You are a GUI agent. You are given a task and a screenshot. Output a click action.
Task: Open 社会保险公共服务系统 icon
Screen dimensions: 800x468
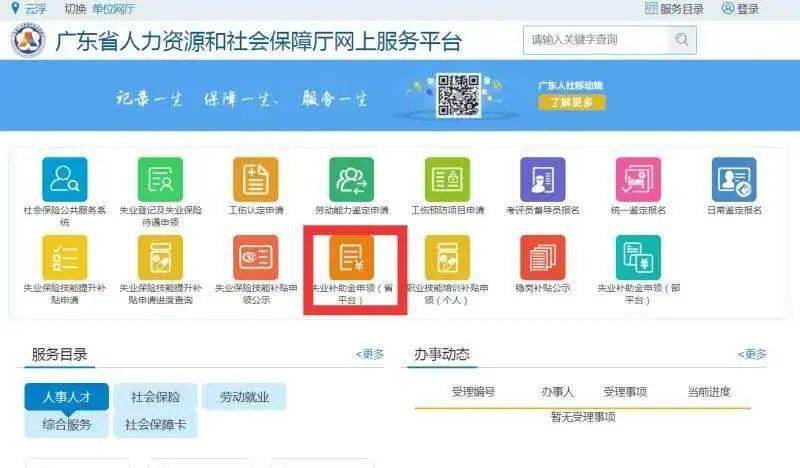65,179
